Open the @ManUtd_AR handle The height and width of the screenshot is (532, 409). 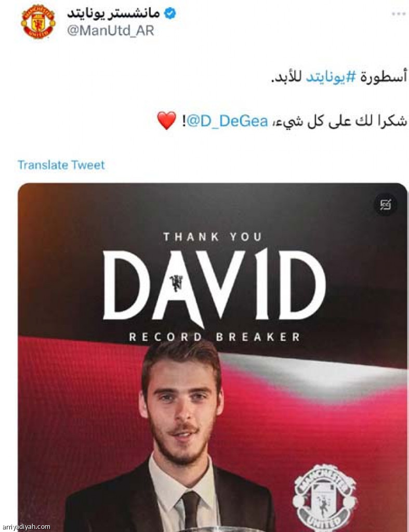click(x=111, y=31)
